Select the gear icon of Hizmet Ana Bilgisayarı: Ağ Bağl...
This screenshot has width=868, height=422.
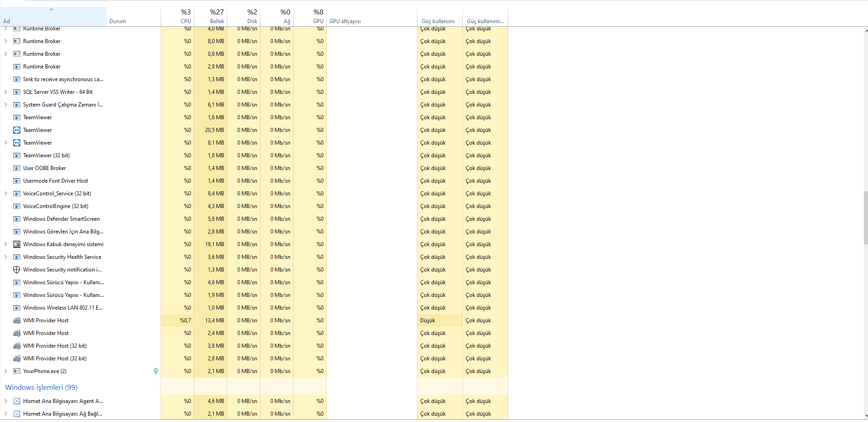pos(17,414)
